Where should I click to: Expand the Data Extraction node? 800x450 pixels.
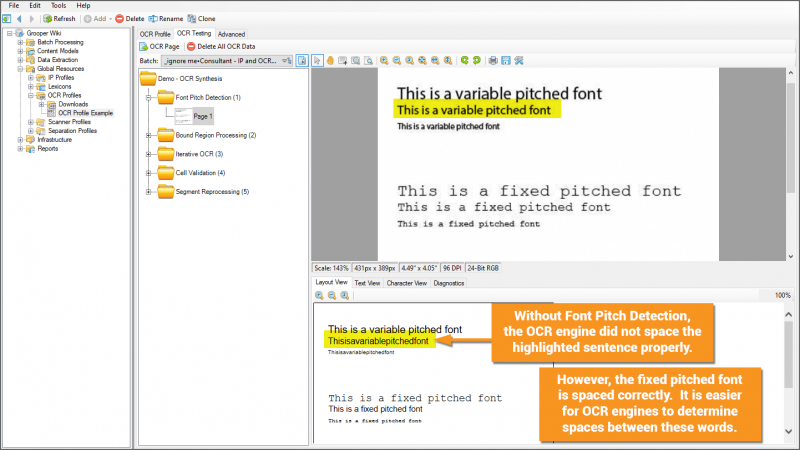(20, 60)
